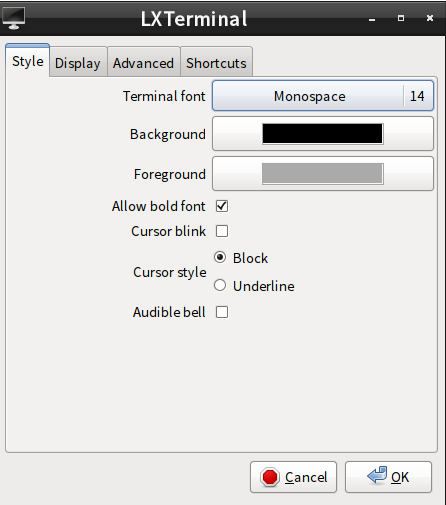Open the Shortcuts tab
446x505 pixels.
coord(216,63)
